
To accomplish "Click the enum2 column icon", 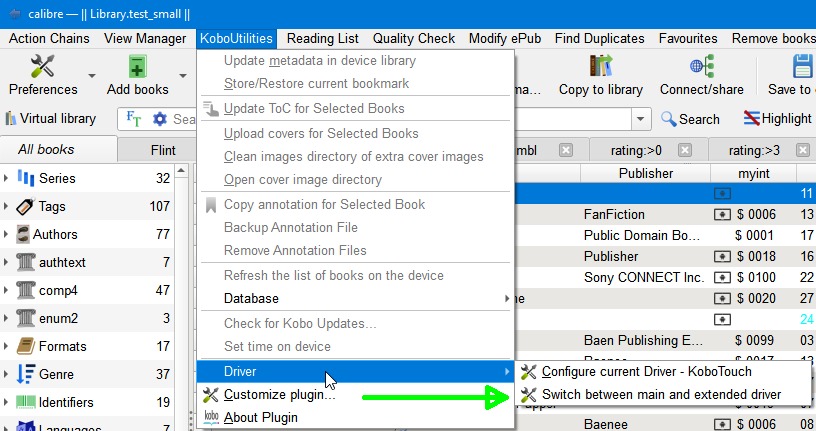I will (x=26, y=318).
